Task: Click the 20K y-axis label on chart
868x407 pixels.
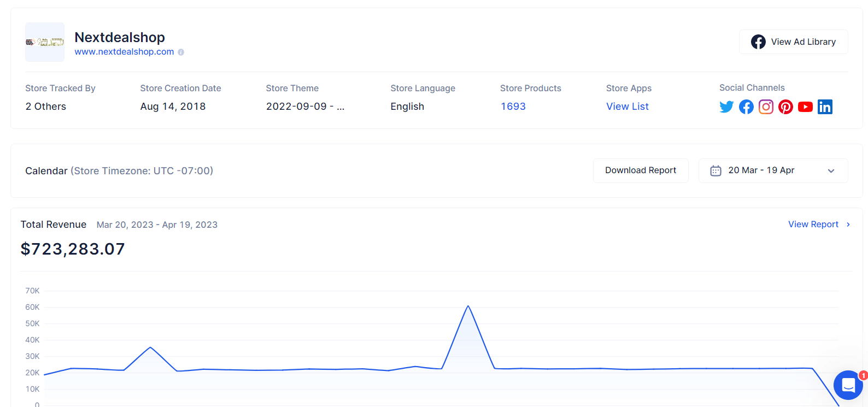Action: pyautogui.click(x=32, y=373)
